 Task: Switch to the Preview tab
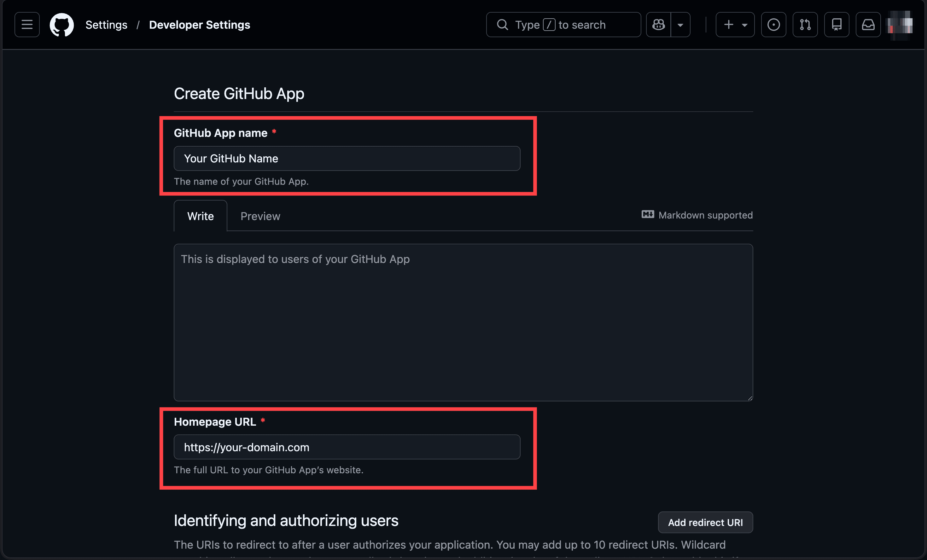(260, 216)
